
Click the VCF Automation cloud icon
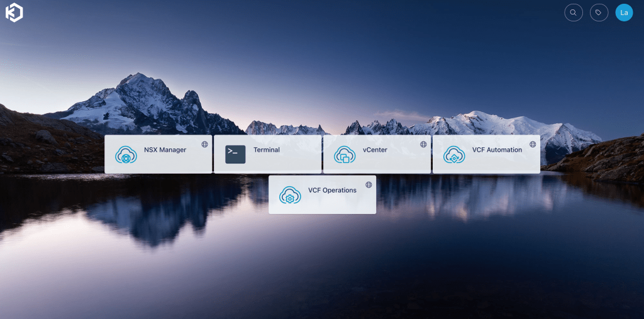point(454,155)
